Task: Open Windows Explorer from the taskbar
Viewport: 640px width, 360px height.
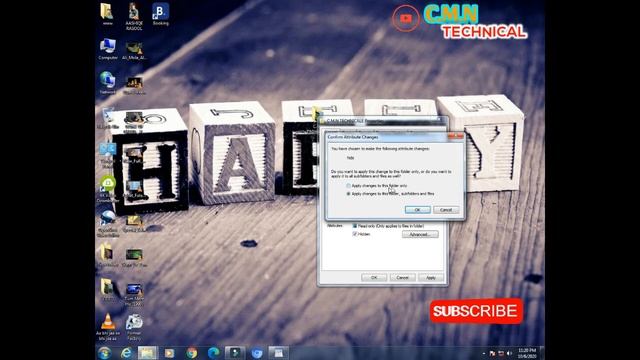Action: point(147,353)
